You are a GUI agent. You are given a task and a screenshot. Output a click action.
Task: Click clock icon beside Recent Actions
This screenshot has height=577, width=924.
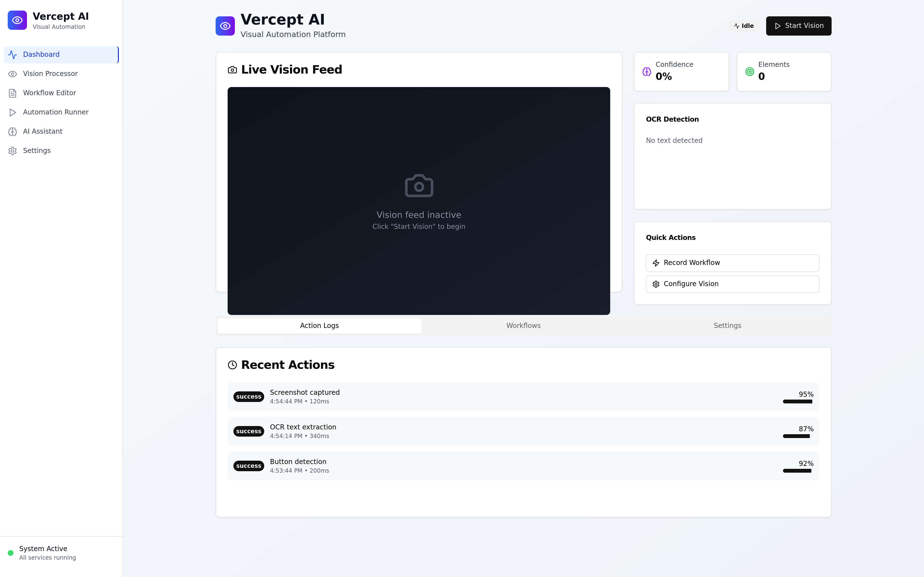point(232,365)
